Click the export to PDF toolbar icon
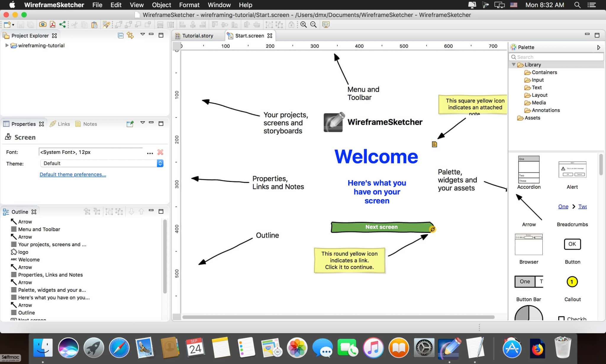 [x=52, y=25]
